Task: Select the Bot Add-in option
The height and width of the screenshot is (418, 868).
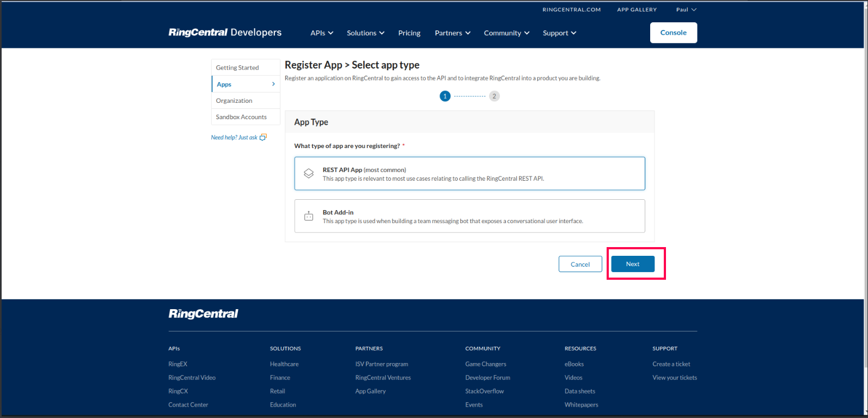Action: pyautogui.click(x=469, y=216)
